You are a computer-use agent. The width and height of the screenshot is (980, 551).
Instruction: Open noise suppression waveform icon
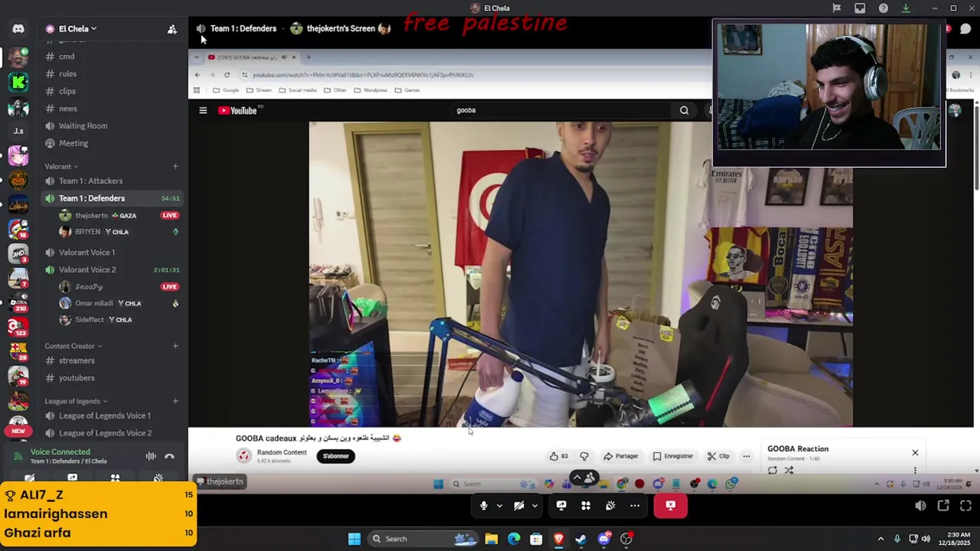tap(151, 456)
